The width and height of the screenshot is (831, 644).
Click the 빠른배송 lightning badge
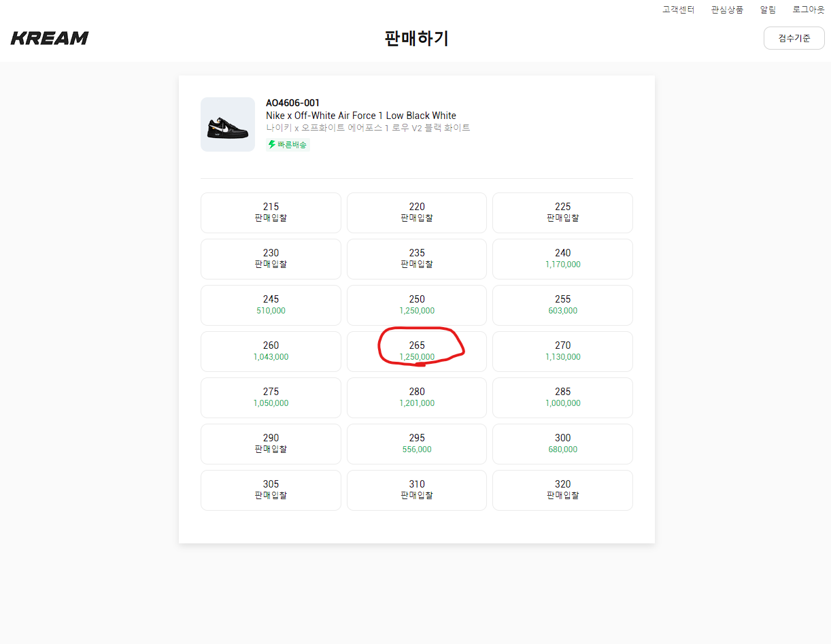pos(288,144)
